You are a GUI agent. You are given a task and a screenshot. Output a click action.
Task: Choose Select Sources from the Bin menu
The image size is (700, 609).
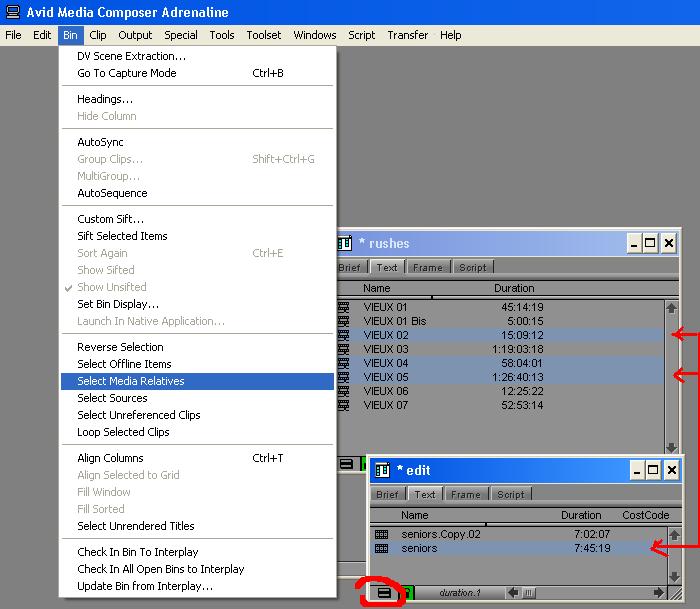click(197, 398)
